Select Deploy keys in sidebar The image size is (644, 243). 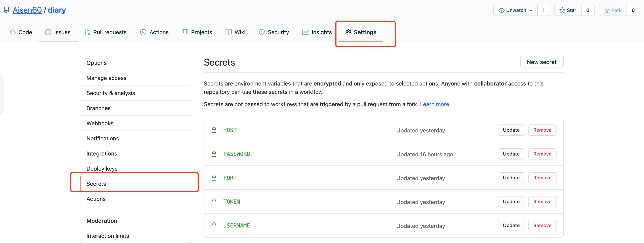coord(135,168)
